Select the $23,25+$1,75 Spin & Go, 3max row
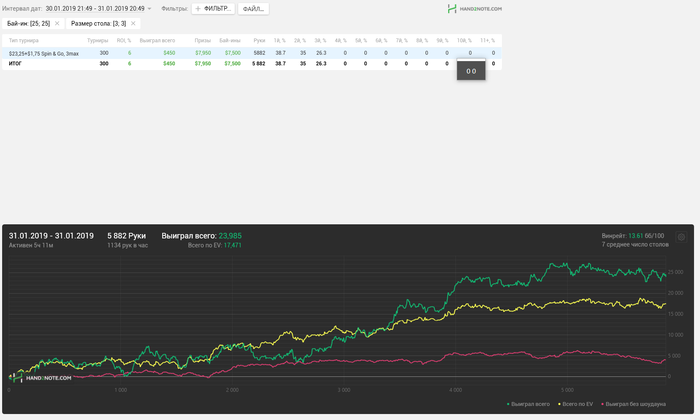This screenshot has height=420, width=700. (x=252, y=53)
